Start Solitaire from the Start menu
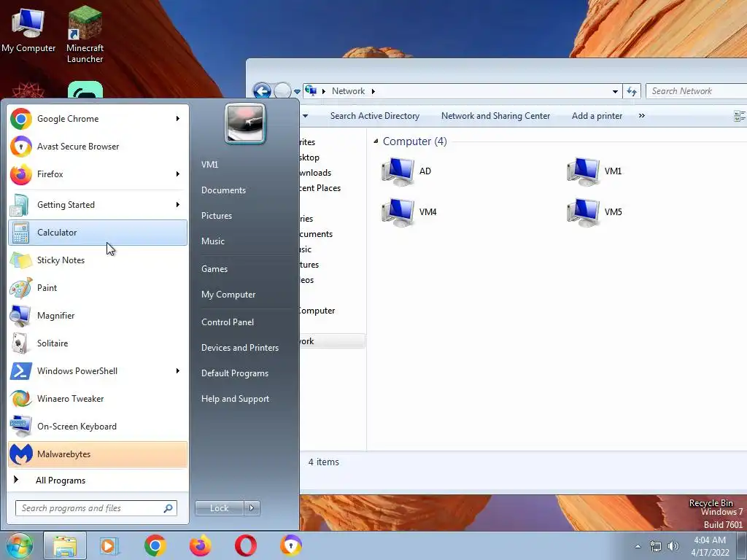This screenshot has width=747, height=560. 98,343
